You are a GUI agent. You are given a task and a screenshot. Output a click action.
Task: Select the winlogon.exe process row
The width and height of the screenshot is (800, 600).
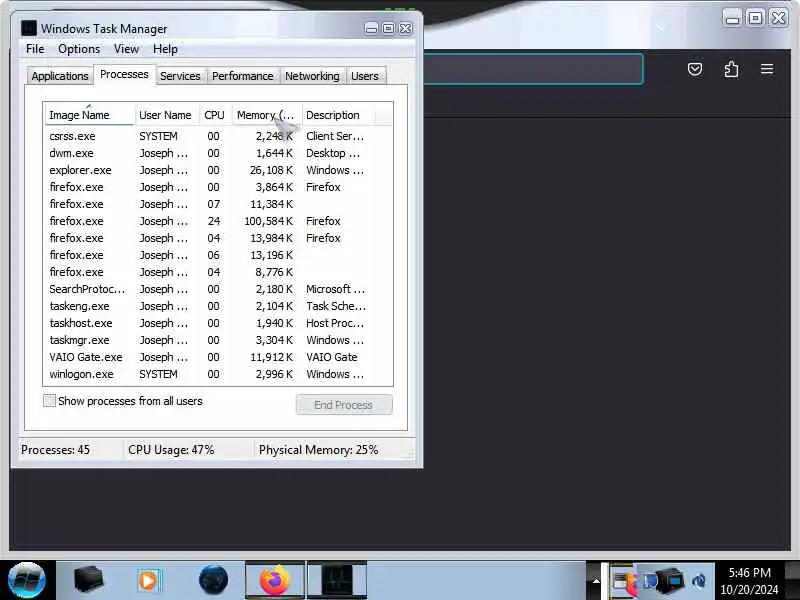(218, 374)
